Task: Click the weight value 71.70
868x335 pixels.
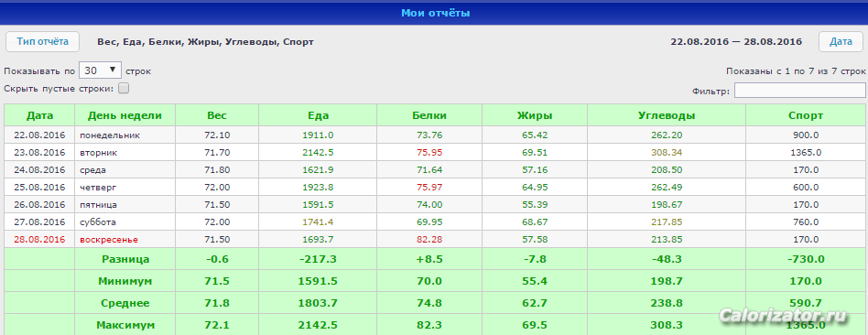Action: [217, 152]
